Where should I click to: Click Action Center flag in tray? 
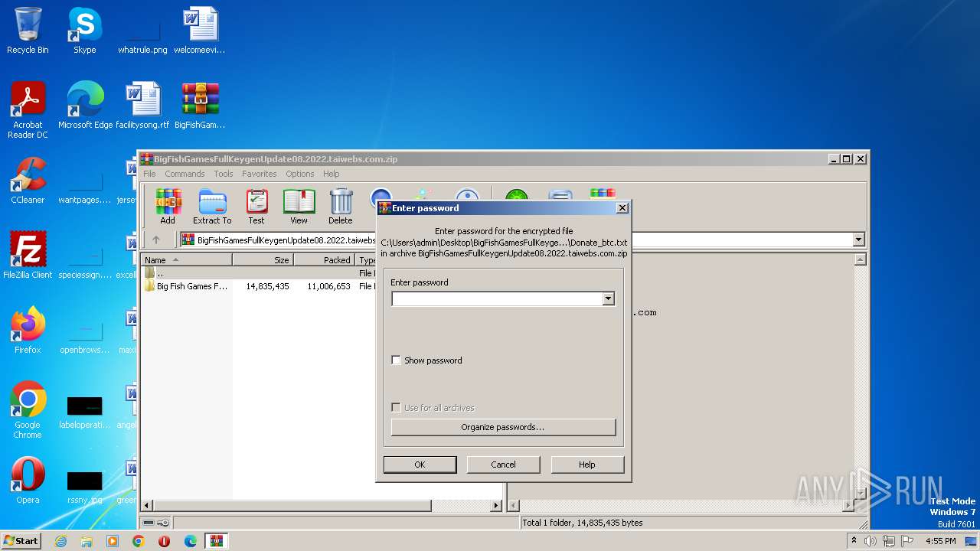pyautogui.click(x=907, y=541)
